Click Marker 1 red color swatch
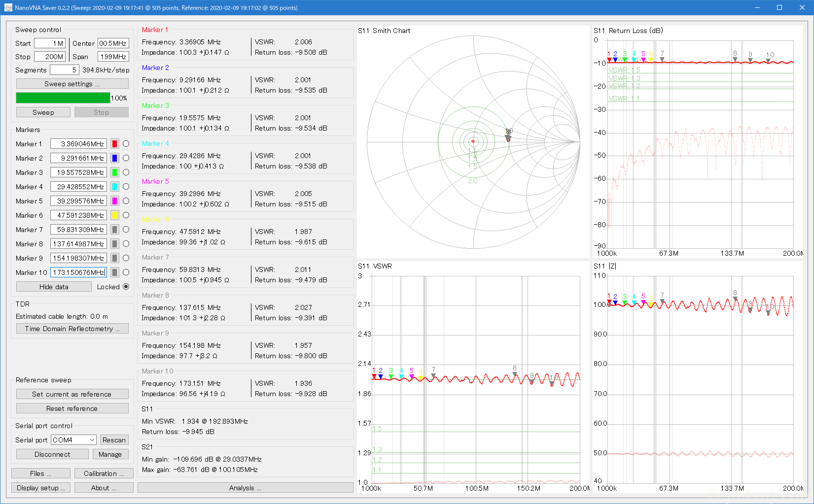 [114, 144]
